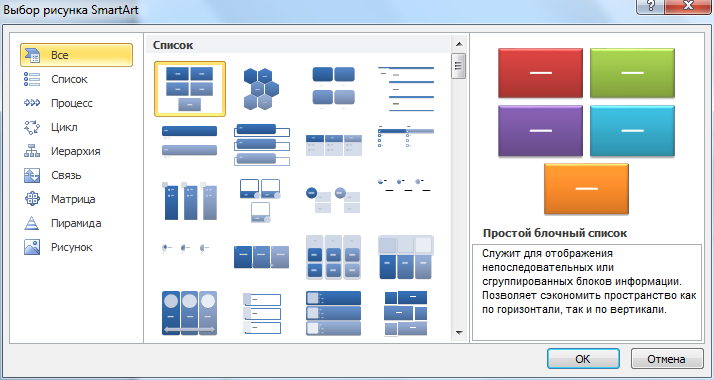Viewport: 714px width, 380px height.
Task: Pick the vertical box list with outlined frames
Action: click(x=261, y=144)
